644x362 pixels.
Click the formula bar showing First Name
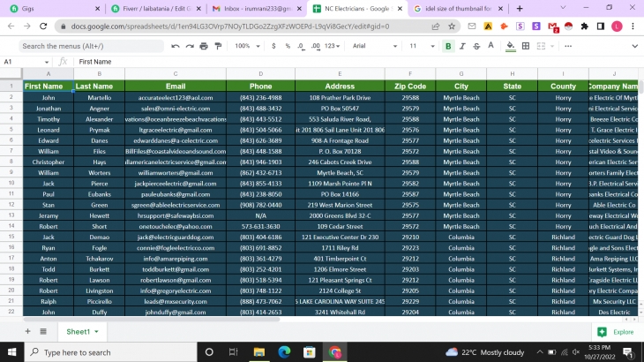357,62
